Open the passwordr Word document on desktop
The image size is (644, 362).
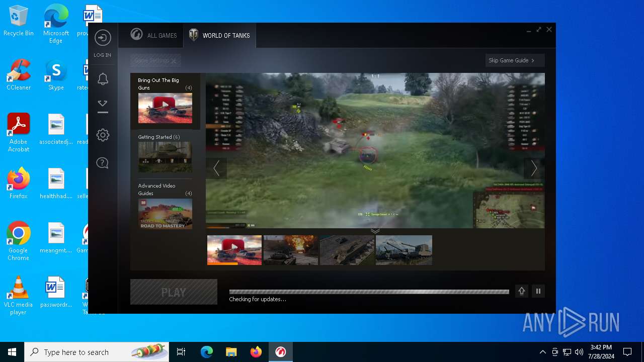click(x=56, y=292)
